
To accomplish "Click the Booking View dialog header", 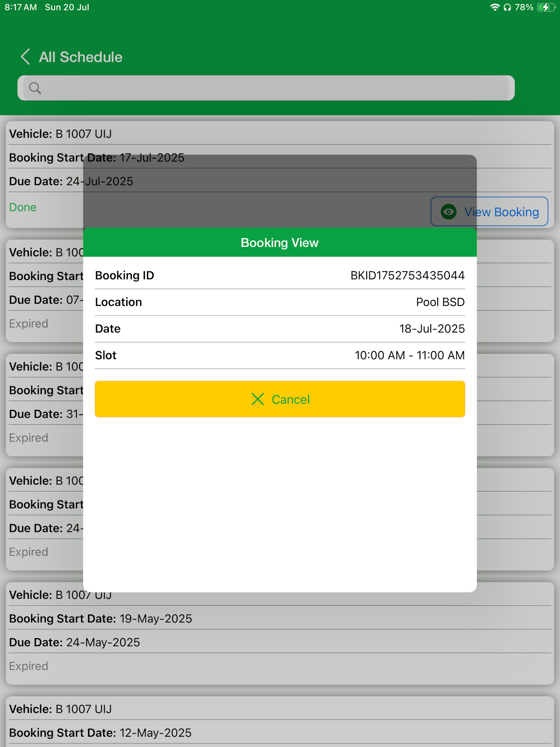I will coord(280,242).
